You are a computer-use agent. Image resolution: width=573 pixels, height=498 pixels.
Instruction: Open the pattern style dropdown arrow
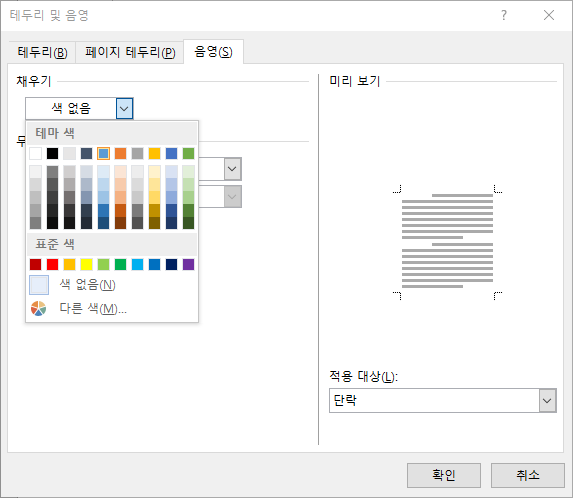tap(232, 169)
